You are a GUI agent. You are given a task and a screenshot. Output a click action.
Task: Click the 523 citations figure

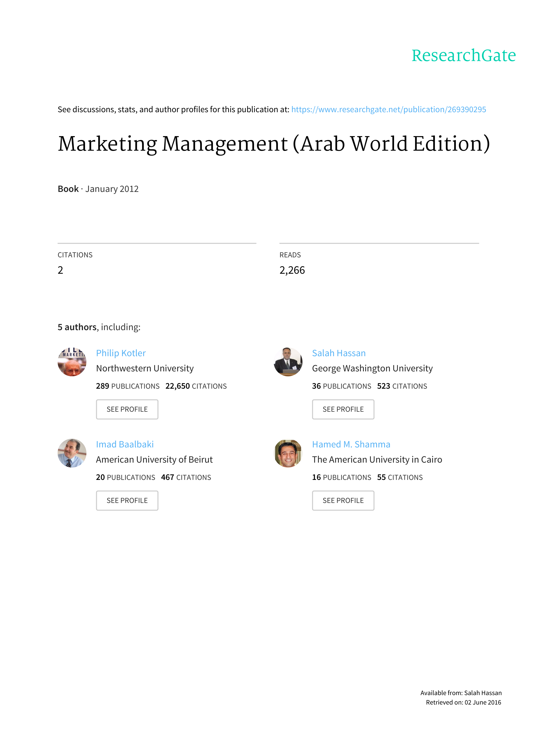coord(402,386)
